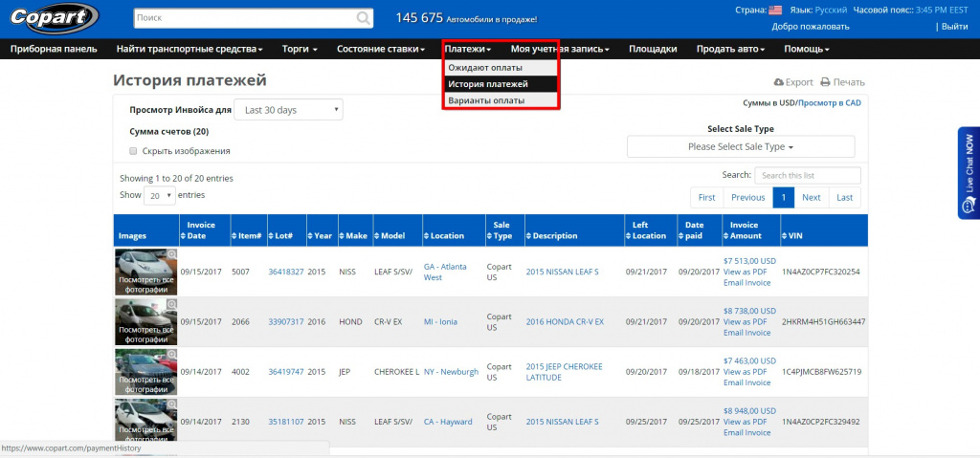The height and width of the screenshot is (458, 980).
Task: Expand the Торги menu
Action: (300, 49)
